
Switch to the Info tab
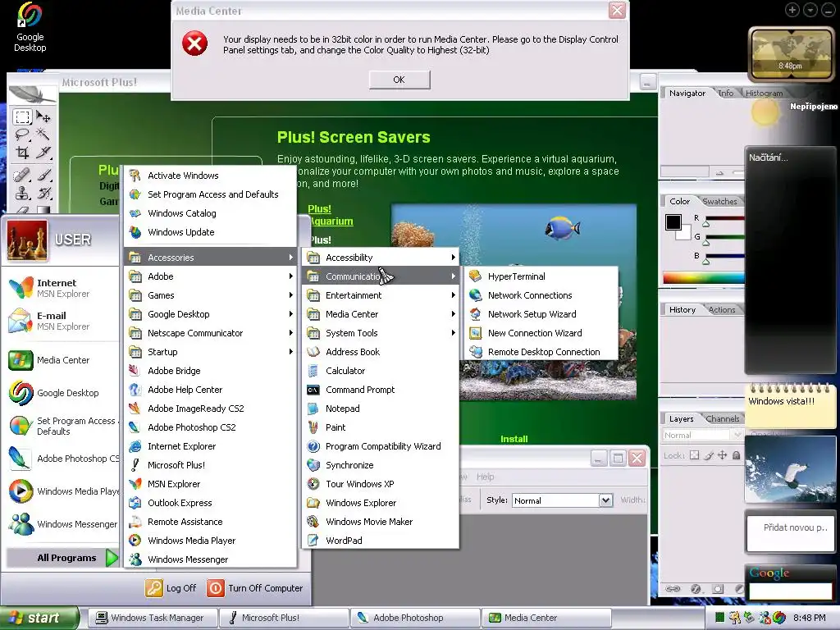(x=726, y=94)
